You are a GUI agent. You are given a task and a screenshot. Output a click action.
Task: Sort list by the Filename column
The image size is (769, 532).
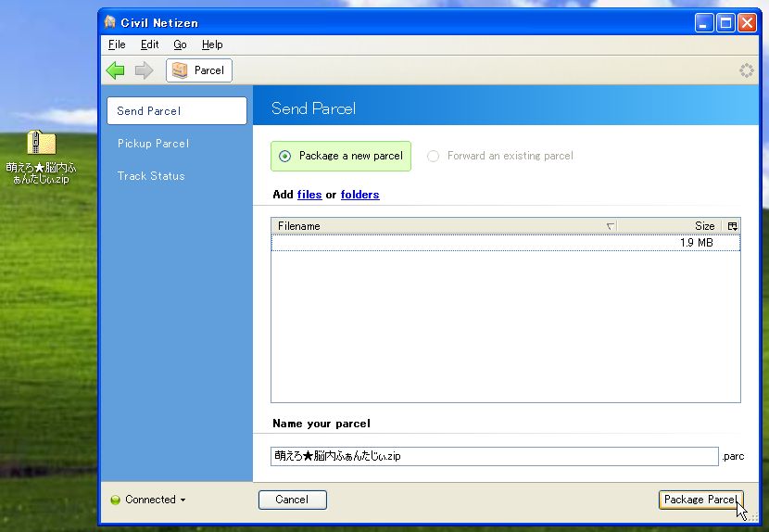point(444,226)
